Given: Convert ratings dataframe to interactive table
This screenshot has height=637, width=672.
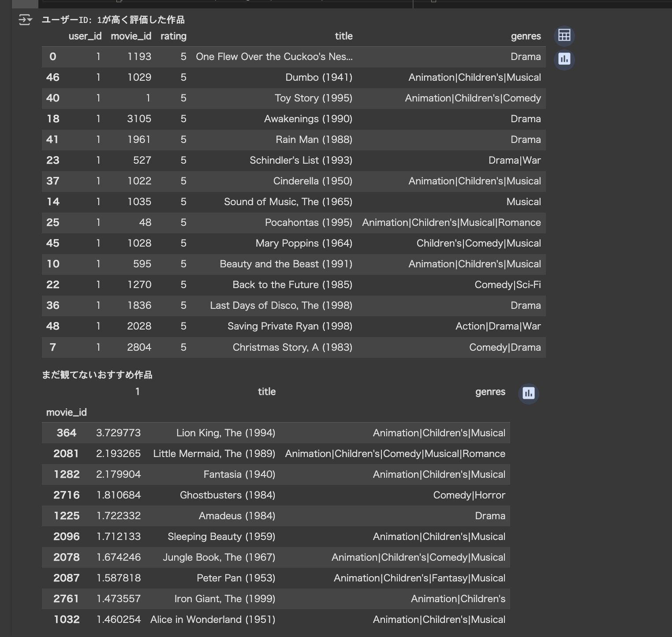Looking at the screenshot, I should click(564, 35).
